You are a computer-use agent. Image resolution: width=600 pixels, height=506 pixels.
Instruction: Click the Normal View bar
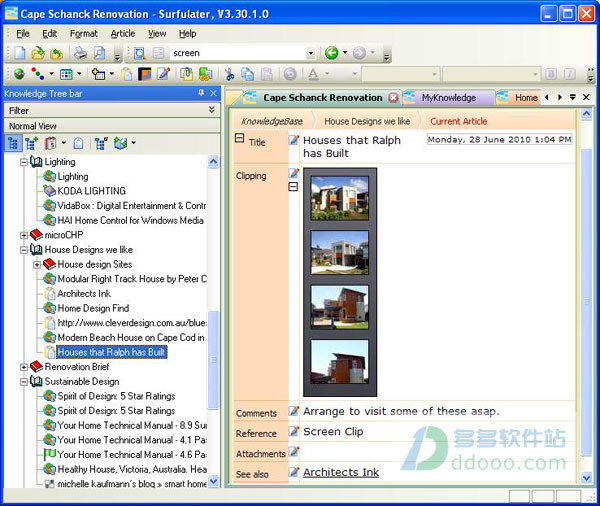(112, 126)
